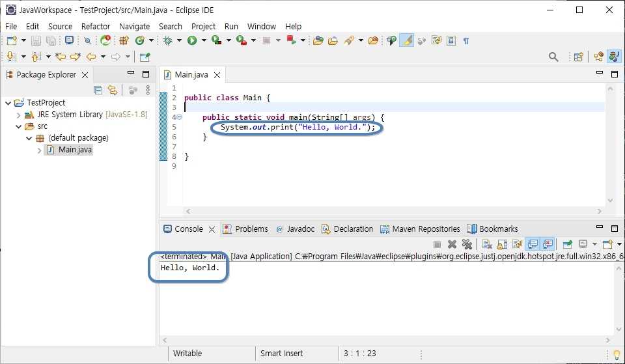Click the New Java Package icon
The height and width of the screenshot is (364, 625).
124,40
